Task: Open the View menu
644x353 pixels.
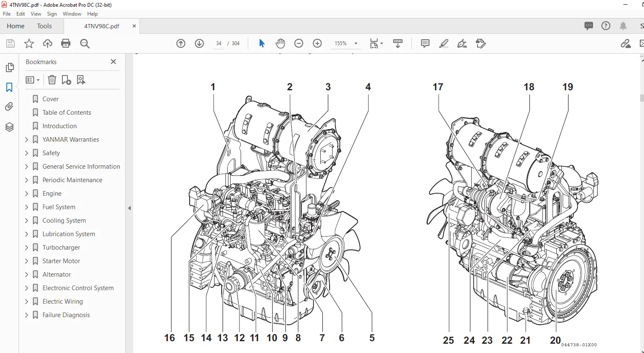Action: (x=36, y=14)
